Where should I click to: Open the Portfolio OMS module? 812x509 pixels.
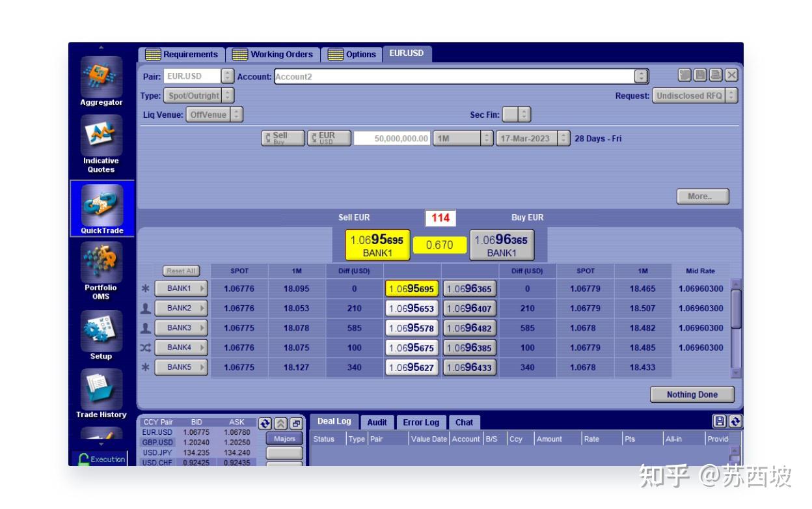coord(101,271)
